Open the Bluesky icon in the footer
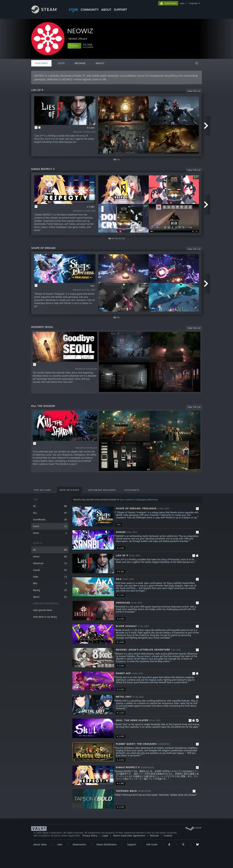The height and width of the screenshot is (868, 233). (197, 844)
